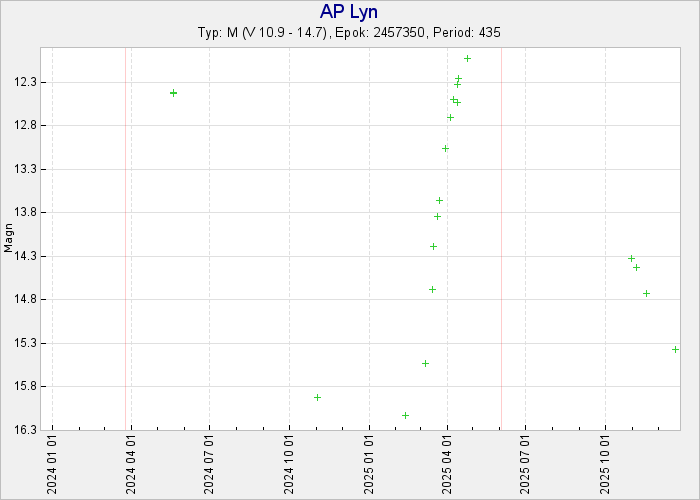Screen dimensions: 700x500
Task: Click the 2025 04 01 x-axis date label
Action: click(446, 464)
